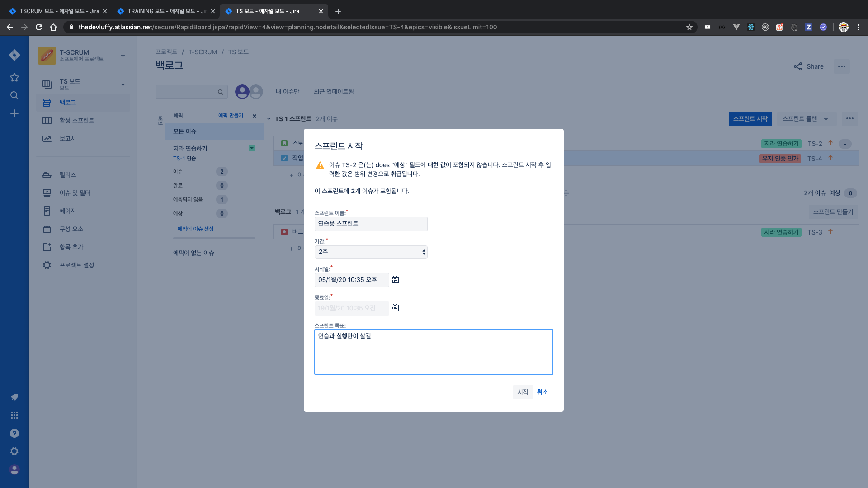
Task: Click the sidebar create plus icon
Action: (x=14, y=113)
